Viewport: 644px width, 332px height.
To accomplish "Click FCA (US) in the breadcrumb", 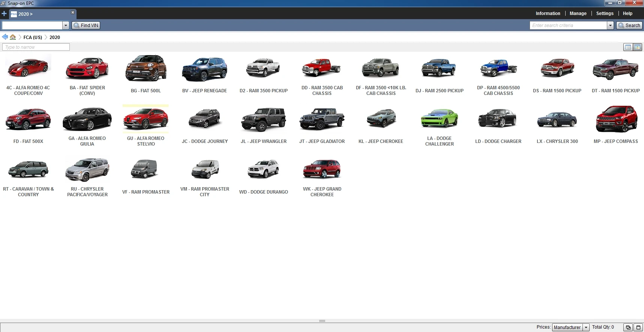I will (33, 38).
